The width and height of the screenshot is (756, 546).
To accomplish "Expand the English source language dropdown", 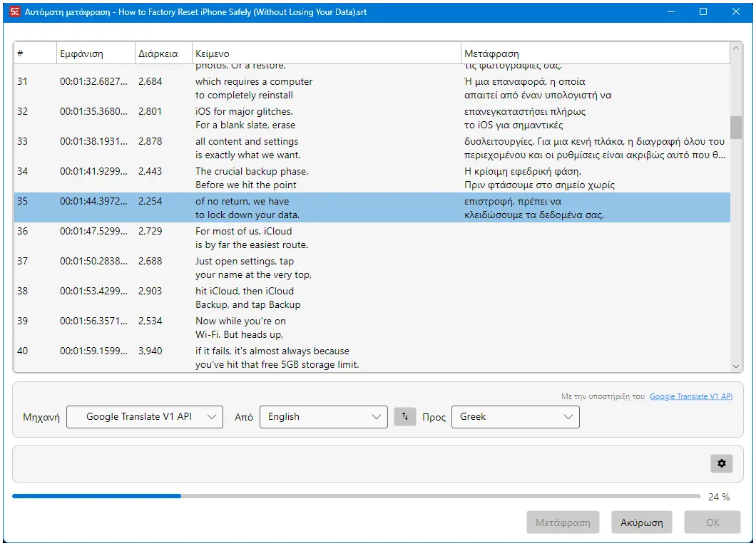I will click(324, 417).
